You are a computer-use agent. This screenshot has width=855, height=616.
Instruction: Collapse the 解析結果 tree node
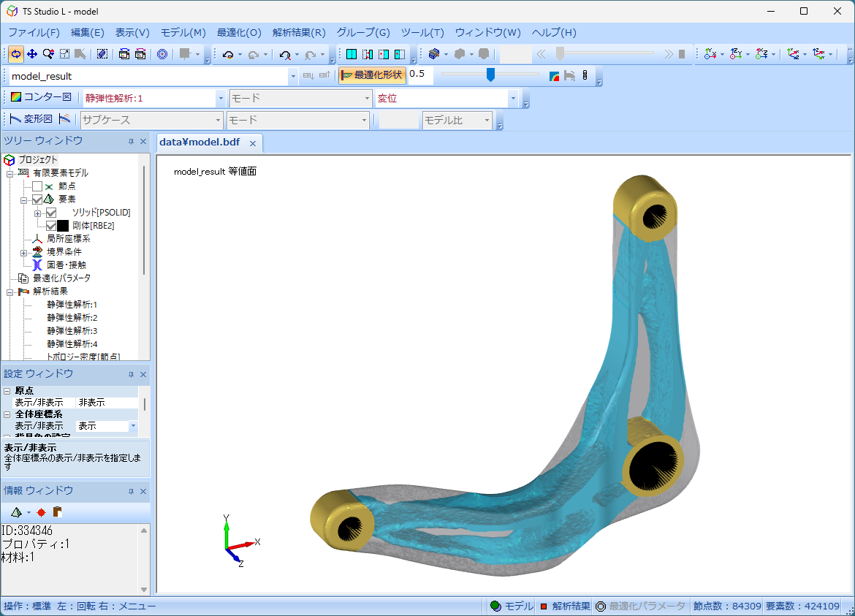click(9, 293)
